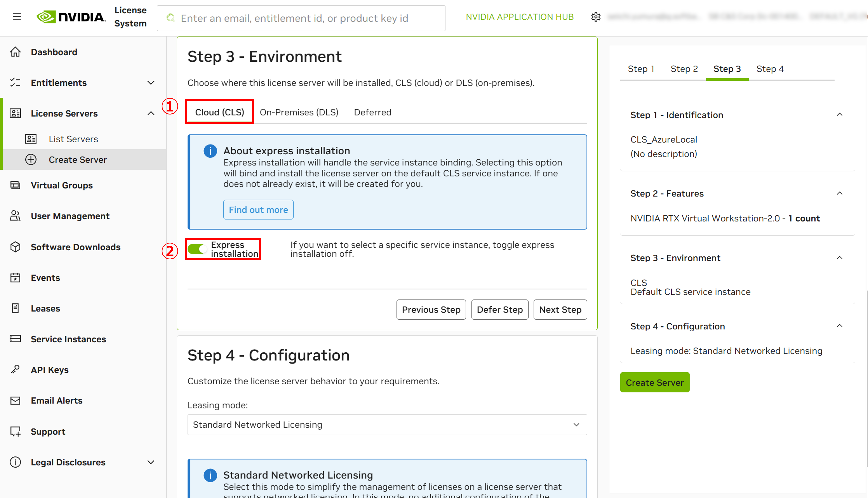The height and width of the screenshot is (498, 868).
Task: Click the Email Alerts envelope icon
Action: click(15, 400)
